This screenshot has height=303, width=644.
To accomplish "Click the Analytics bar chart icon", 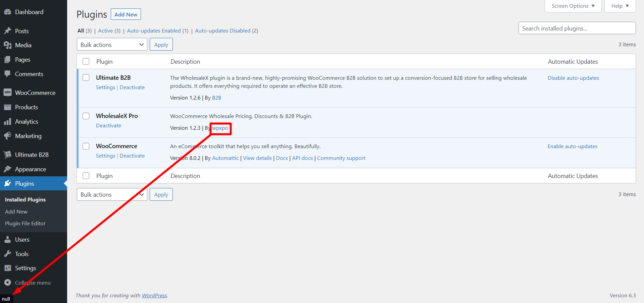I will [x=7, y=122].
